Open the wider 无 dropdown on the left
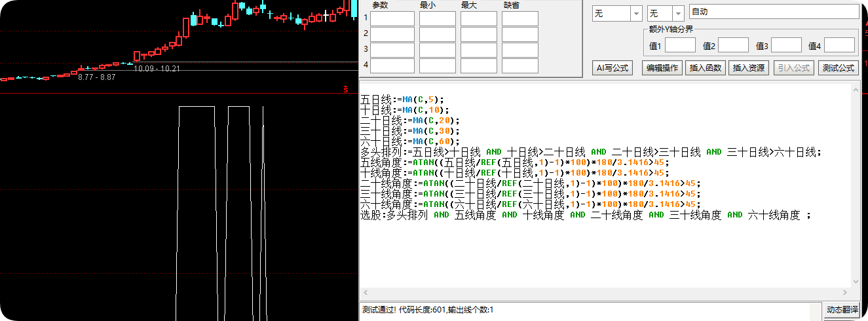The height and width of the screenshot is (321, 868). pyautogui.click(x=617, y=12)
